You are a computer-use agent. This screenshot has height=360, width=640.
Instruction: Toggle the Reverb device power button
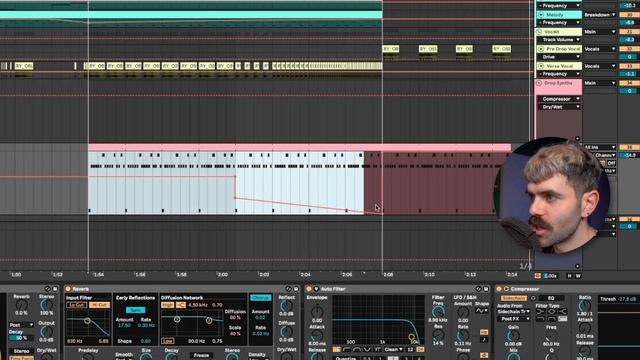click(68, 289)
